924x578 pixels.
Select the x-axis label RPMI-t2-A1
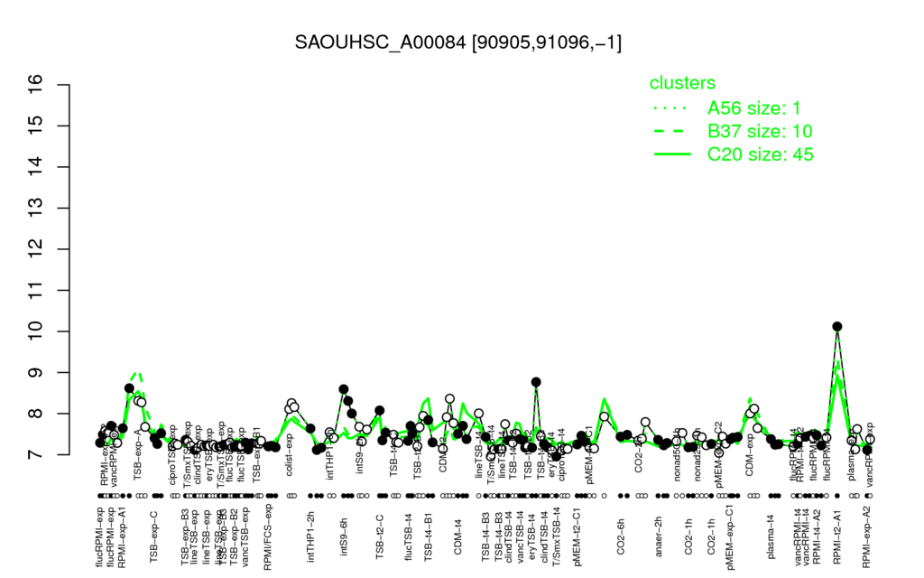click(x=836, y=538)
